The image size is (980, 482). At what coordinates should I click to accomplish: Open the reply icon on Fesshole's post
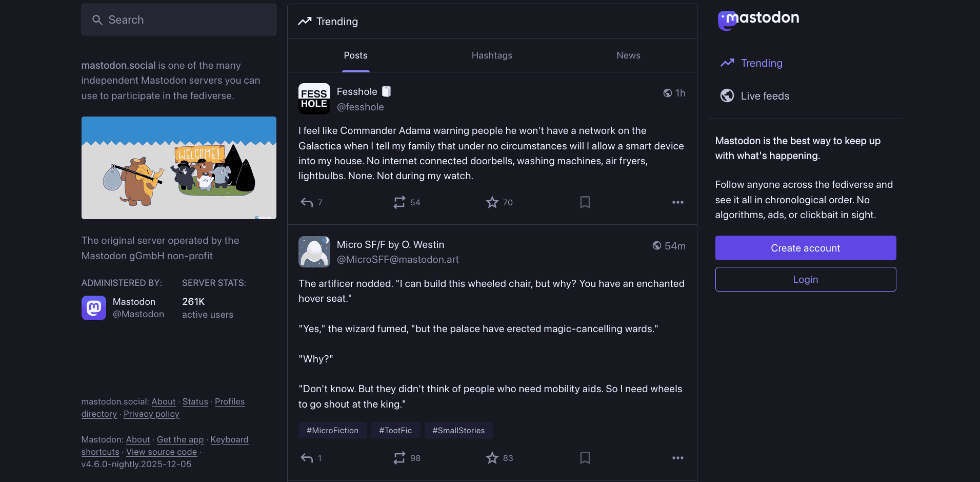pos(306,202)
